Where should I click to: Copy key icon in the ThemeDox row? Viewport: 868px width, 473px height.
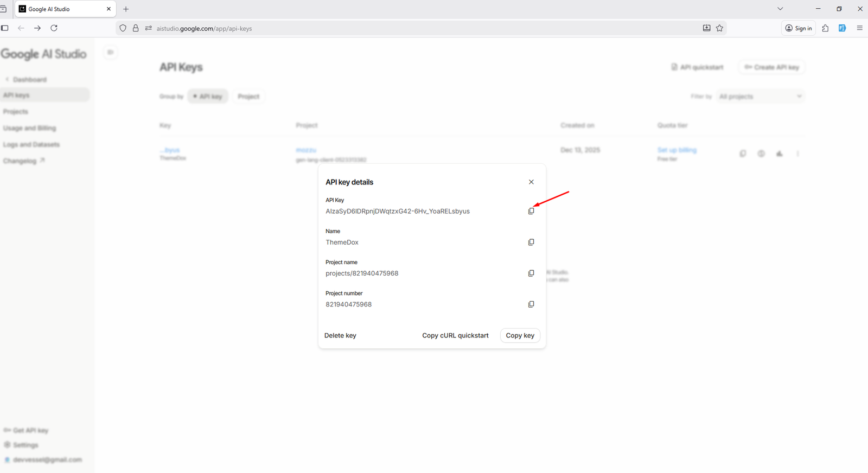coord(743,154)
